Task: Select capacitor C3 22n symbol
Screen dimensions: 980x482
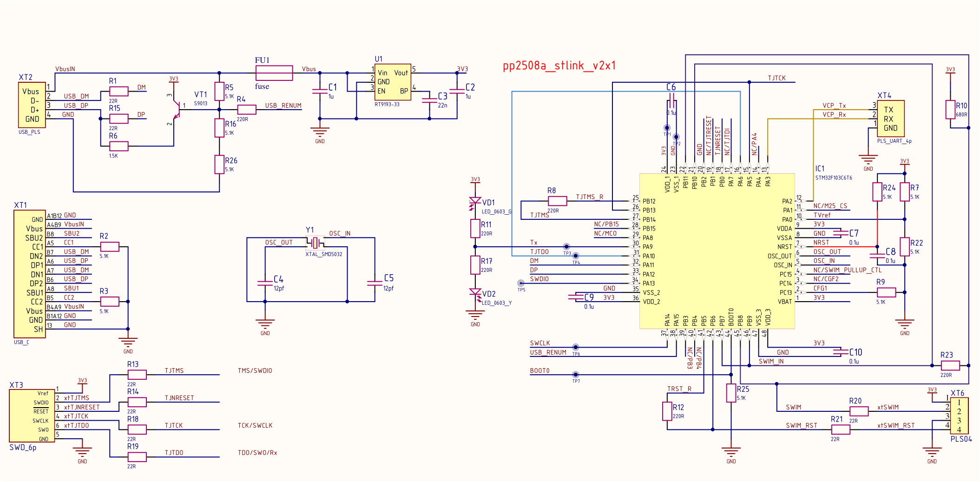Action: [429, 100]
